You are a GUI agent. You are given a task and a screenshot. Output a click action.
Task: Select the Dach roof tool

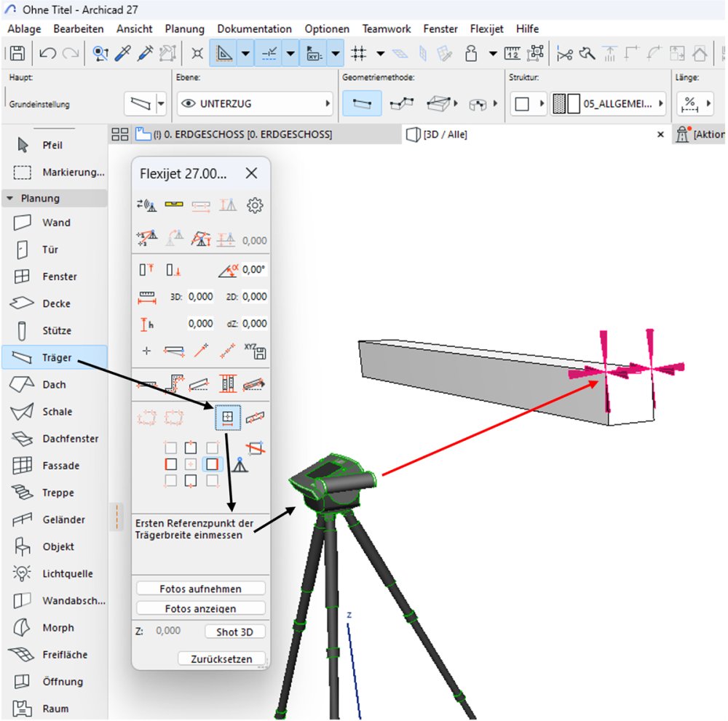pos(55,385)
